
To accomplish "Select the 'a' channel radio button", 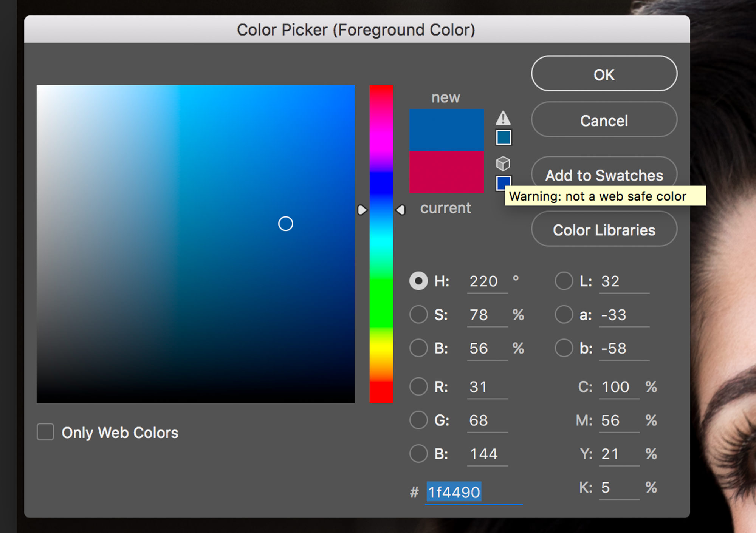I will click(x=564, y=314).
